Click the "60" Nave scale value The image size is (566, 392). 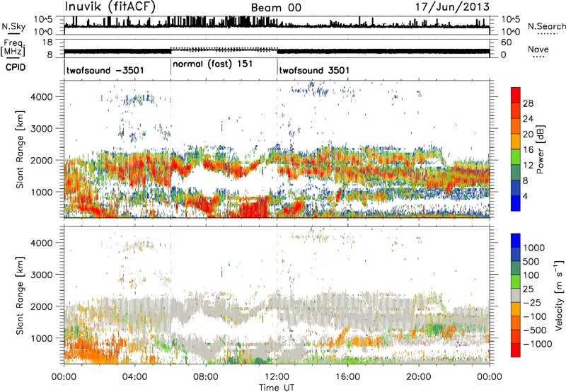(x=506, y=42)
